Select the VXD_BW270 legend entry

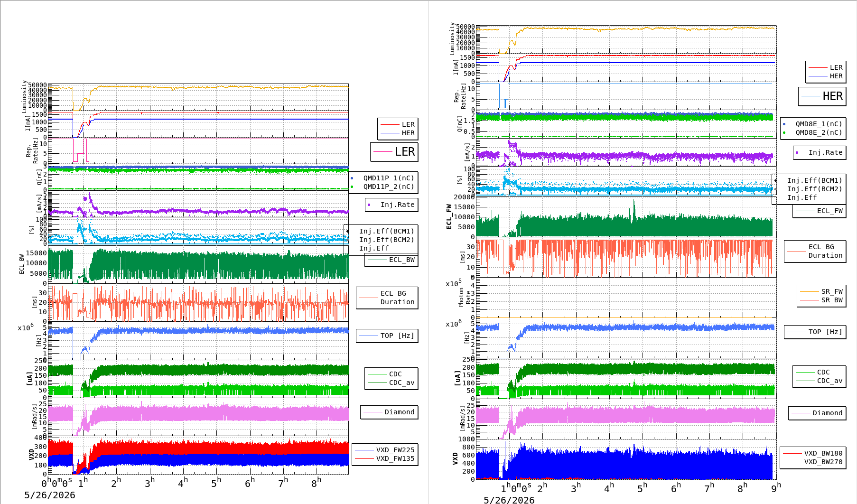tap(823, 462)
